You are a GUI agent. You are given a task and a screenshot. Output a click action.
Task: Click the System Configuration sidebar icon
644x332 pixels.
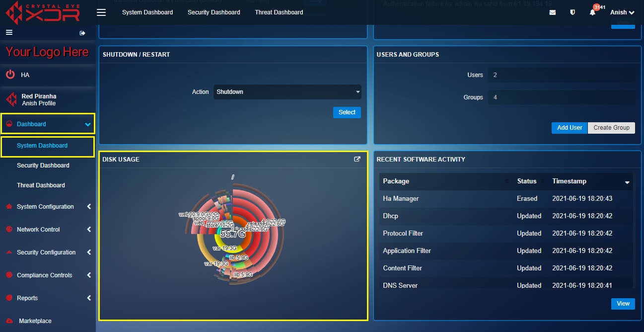9,207
